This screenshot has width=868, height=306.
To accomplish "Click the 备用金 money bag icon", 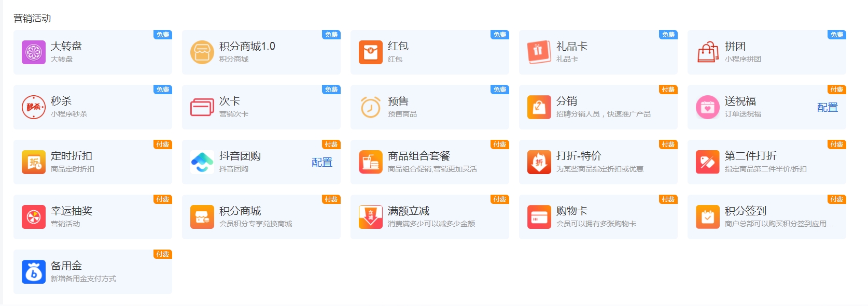I will 34,272.
